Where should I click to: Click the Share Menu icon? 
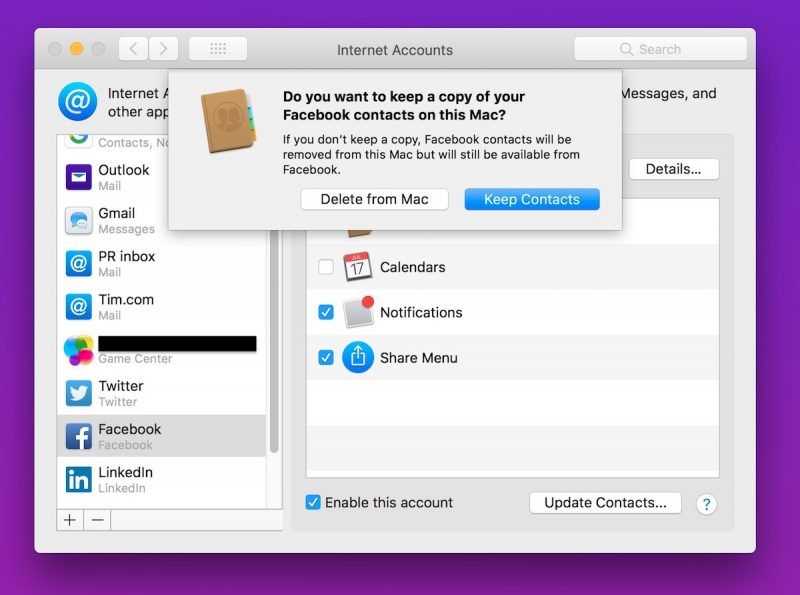click(x=358, y=357)
